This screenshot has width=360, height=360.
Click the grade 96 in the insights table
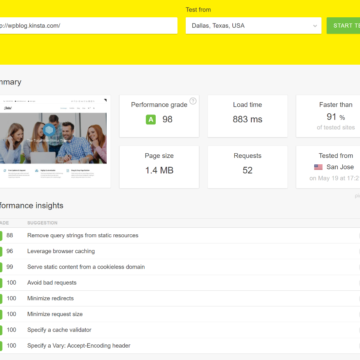click(x=10, y=251)
